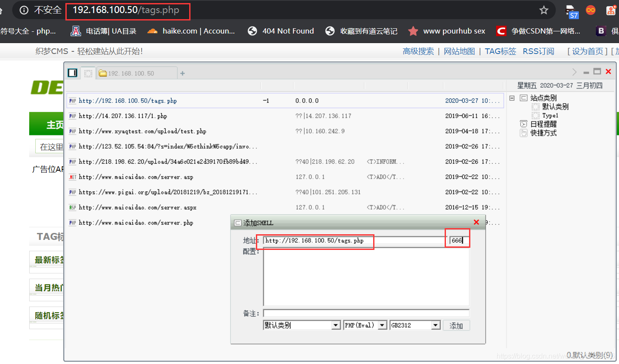Click the 配置 configuration text area
This screenshot has width=619, height=364.
pyautogui.click(x=366, y=276)
